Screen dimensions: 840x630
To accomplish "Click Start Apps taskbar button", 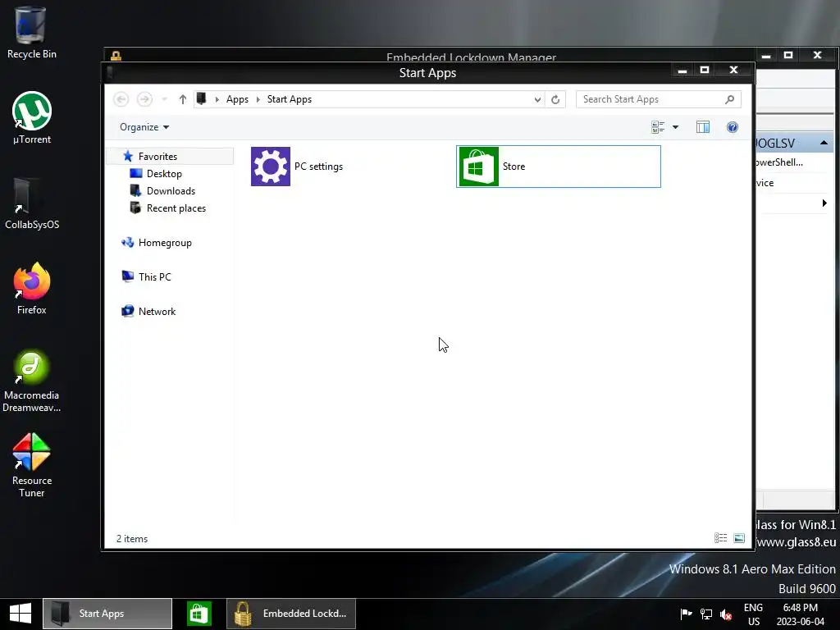I will coord(107,614).
